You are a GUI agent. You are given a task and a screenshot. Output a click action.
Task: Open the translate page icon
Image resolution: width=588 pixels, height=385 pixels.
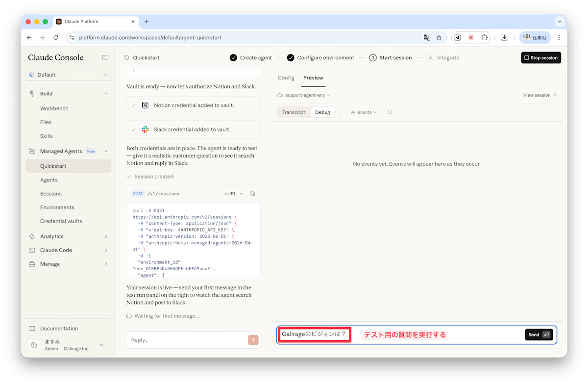427,37
